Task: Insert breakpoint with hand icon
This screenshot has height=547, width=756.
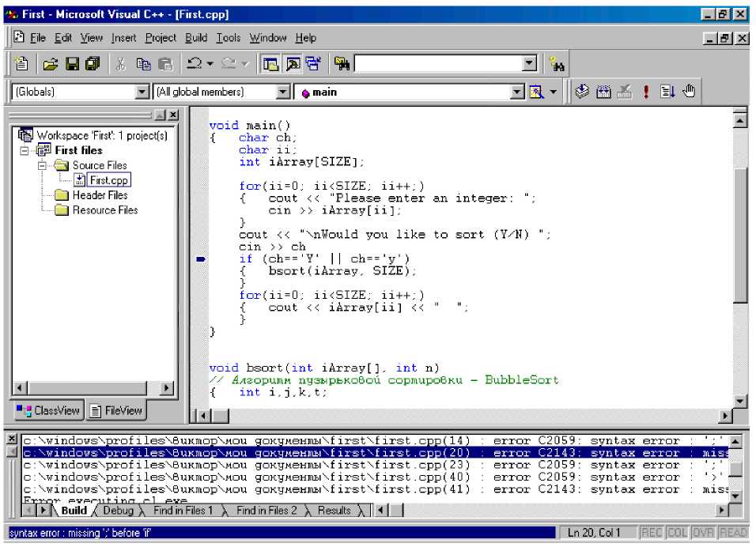Action: [690, 91]
